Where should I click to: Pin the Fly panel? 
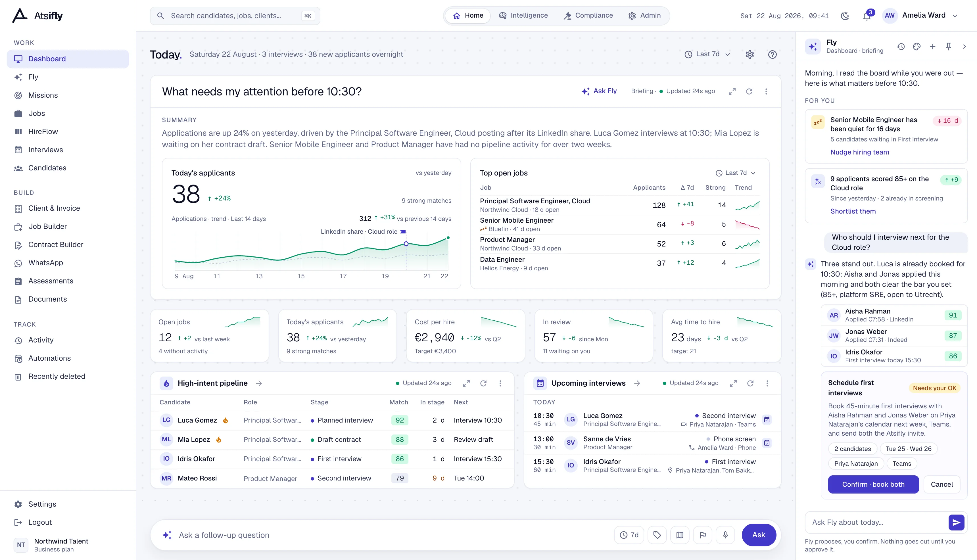pyautogui.click(x=949, y=47)
